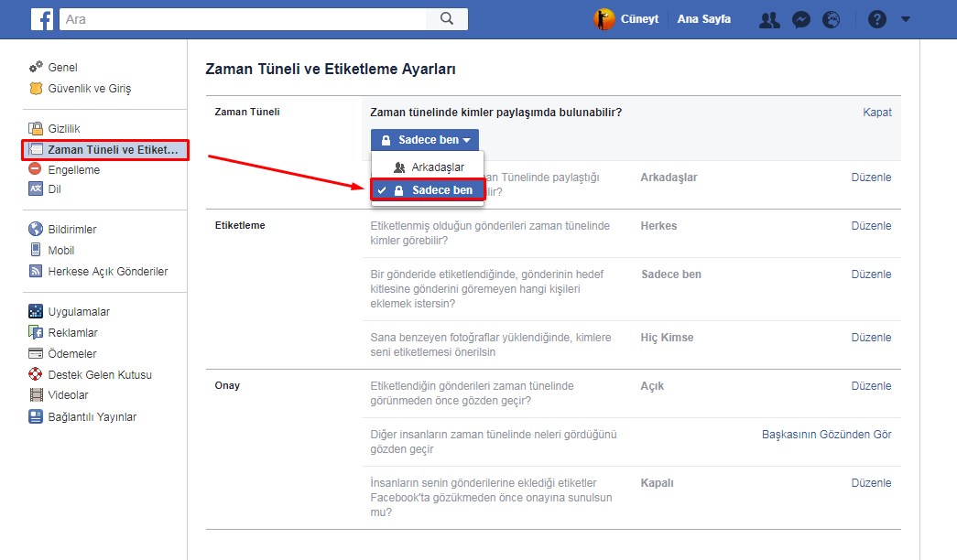Click Kapat link to close section

876,113
